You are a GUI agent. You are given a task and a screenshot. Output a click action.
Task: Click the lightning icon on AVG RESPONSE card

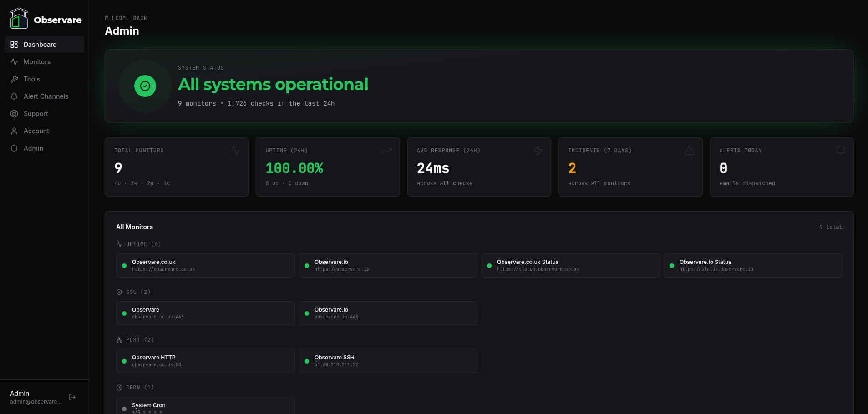click(x=538, y=150)
